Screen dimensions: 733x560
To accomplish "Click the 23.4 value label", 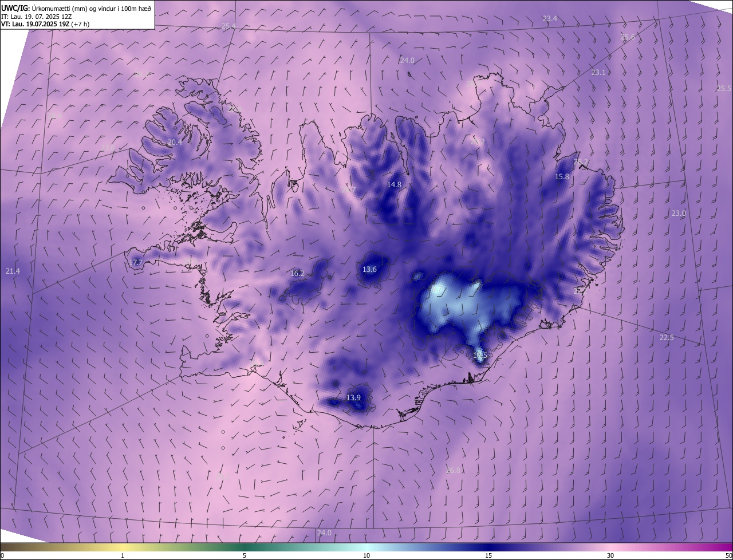I will 550,19.
